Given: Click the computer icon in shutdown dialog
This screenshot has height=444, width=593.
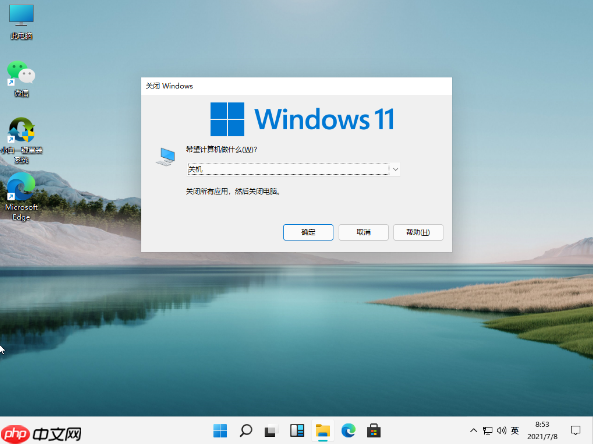Looking at the screenshot, I should tap(166, 157).
